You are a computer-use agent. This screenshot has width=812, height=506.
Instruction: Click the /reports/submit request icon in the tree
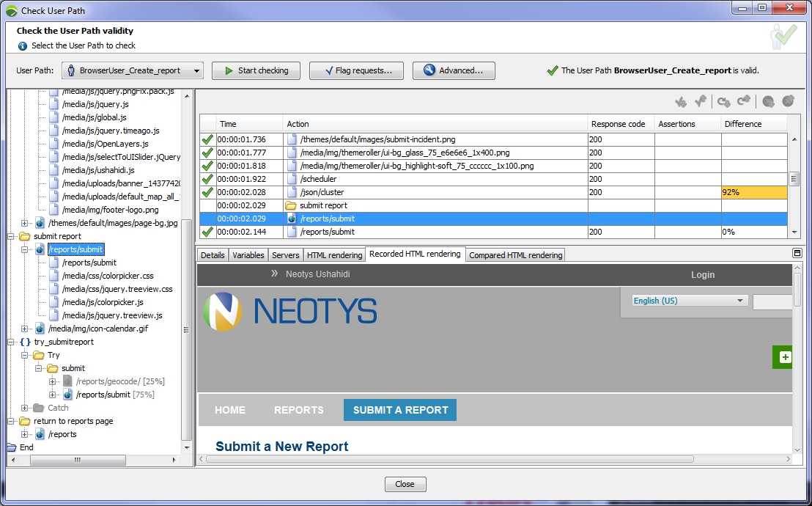[x=40, y=249]
